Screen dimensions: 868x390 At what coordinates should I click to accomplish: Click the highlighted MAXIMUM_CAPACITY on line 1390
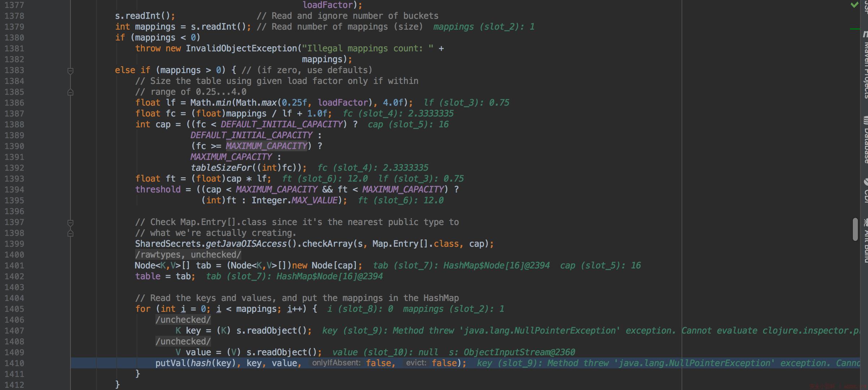pyautogui.click(x=267, y=146)
